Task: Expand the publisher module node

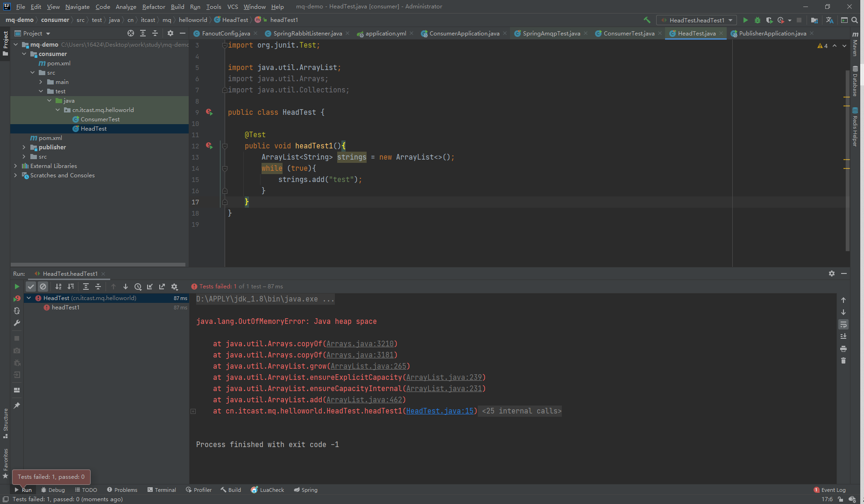Action: [x=24, y=147]
